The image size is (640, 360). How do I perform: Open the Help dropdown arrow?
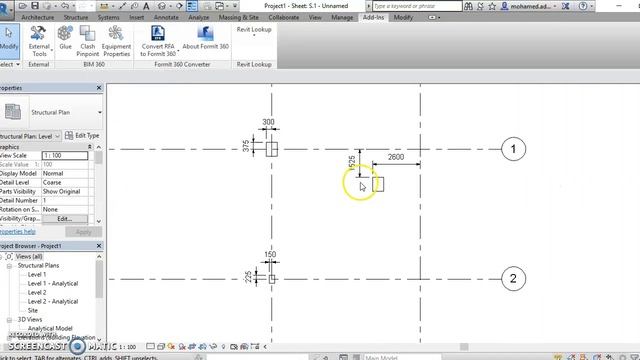pyautogui.click(x=592, y=6)
